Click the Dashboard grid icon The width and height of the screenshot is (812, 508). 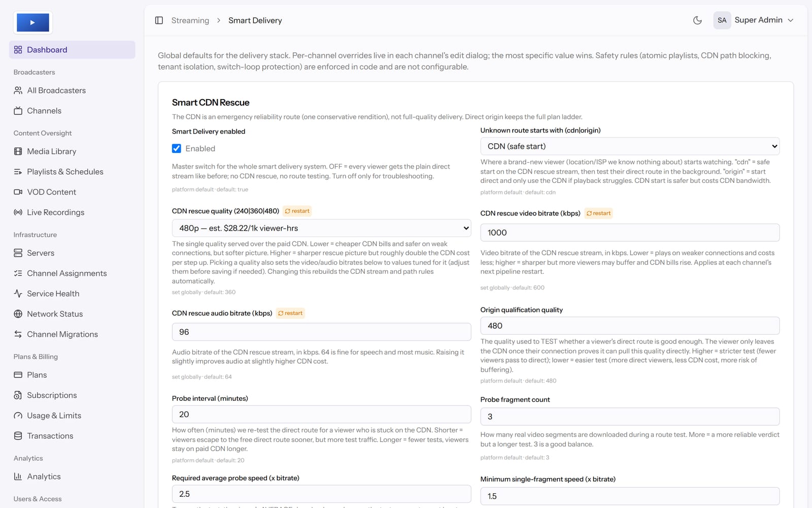[x=18, y=50]
